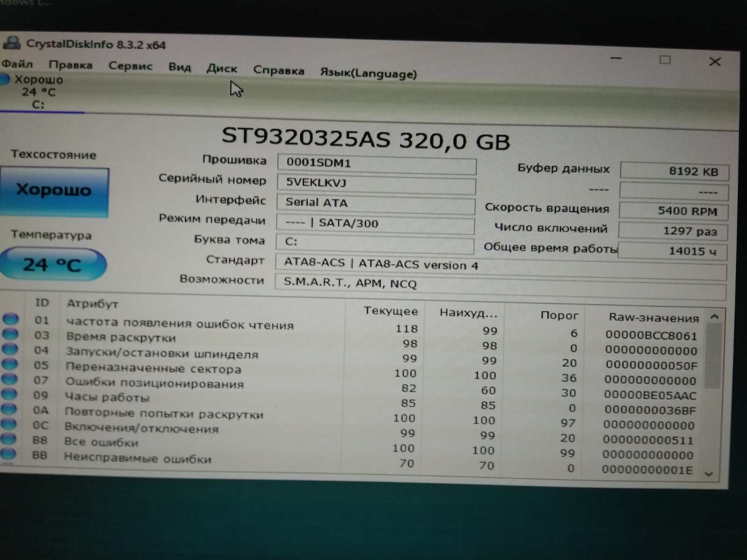The height and width of the screenshot is (560, 747).
Task: Click the scroll down arrow of attribute list
Action: click(x=709, y=474)
